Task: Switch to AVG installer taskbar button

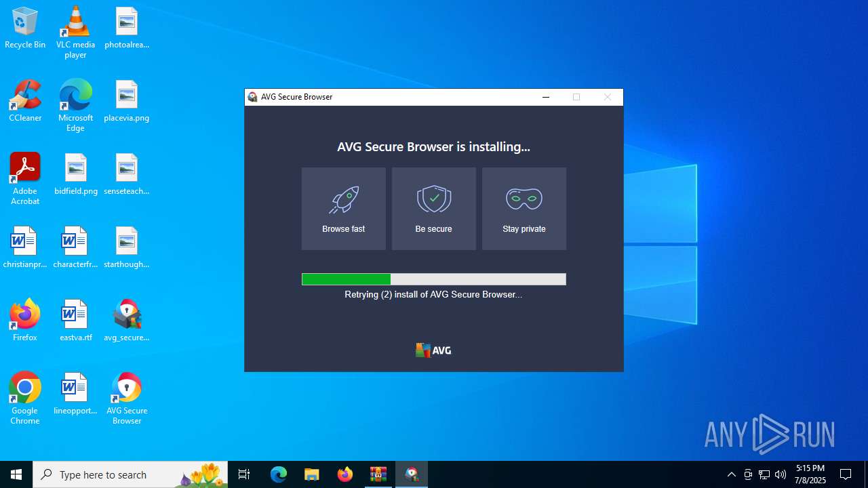Action: [412, 474]
